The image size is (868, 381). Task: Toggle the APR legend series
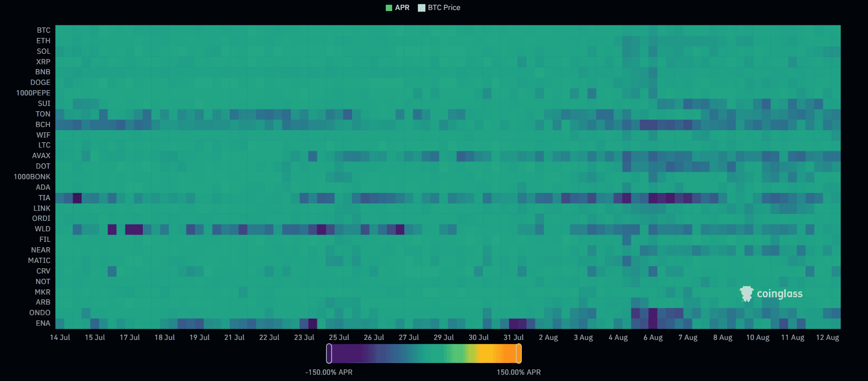[x=397, y=7]
